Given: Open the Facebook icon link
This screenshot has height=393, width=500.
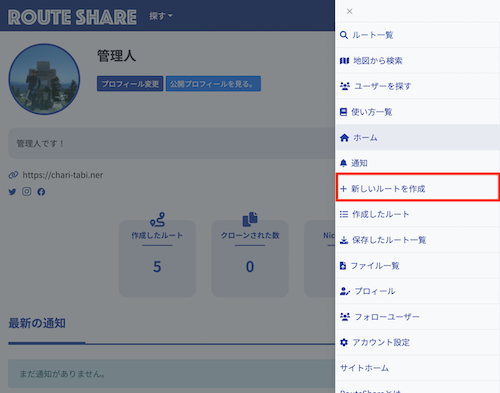Looking at the screenshot, I should pos(41,192).
